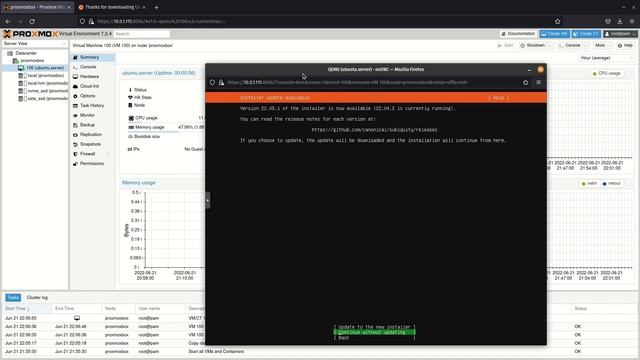Click the Snapshots history icon

[75, 144]
